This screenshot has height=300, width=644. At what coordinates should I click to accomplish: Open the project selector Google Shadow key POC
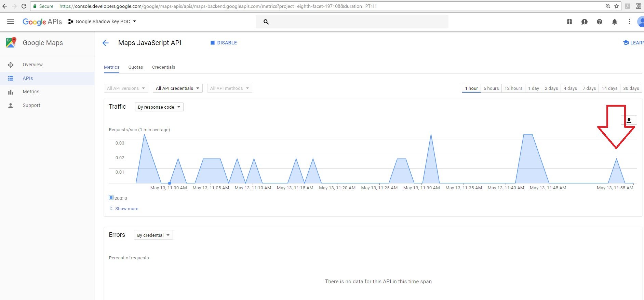pos(102,22)
